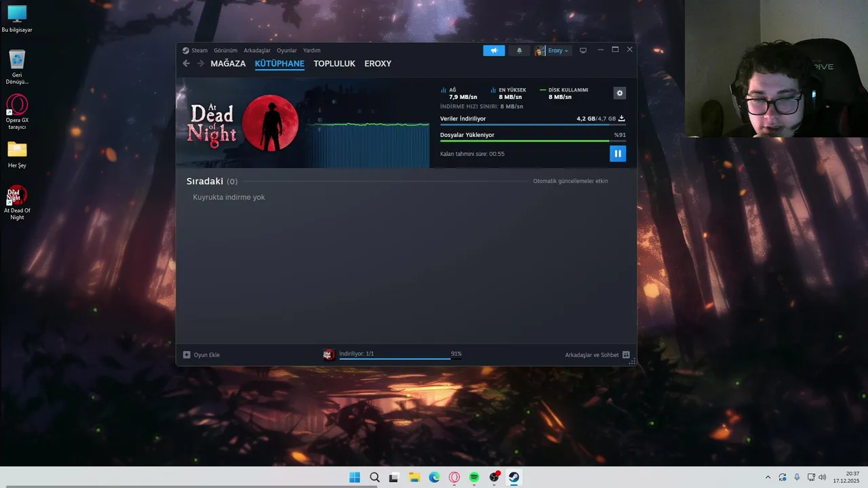Click the Steam taskbar icon
Screen dimensions: 868x488
[514, 477]
